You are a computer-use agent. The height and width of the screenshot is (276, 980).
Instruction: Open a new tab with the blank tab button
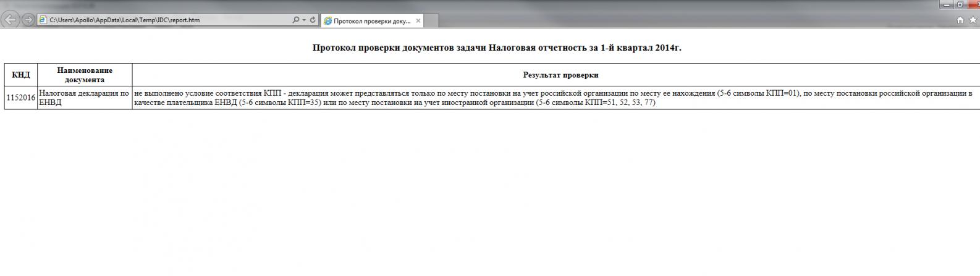pos(432,20)
